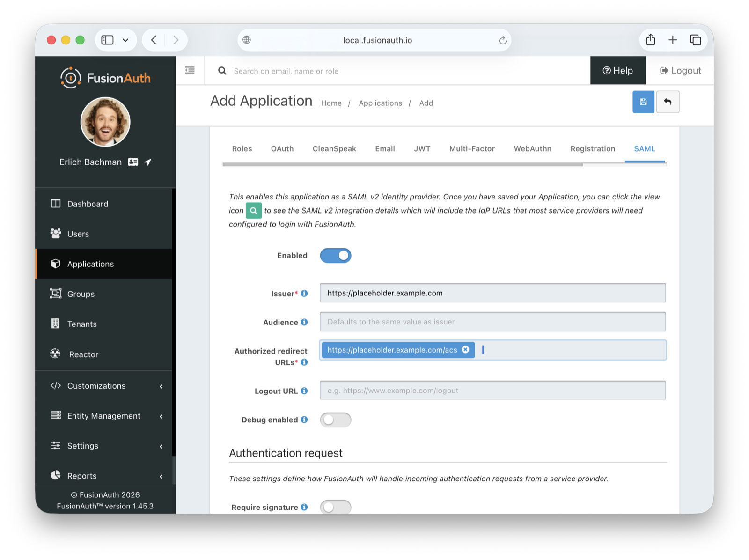The width and height of the screenshot is (749, 560).
Task: Click the blue save disk icon
Action: coord(643,102)
